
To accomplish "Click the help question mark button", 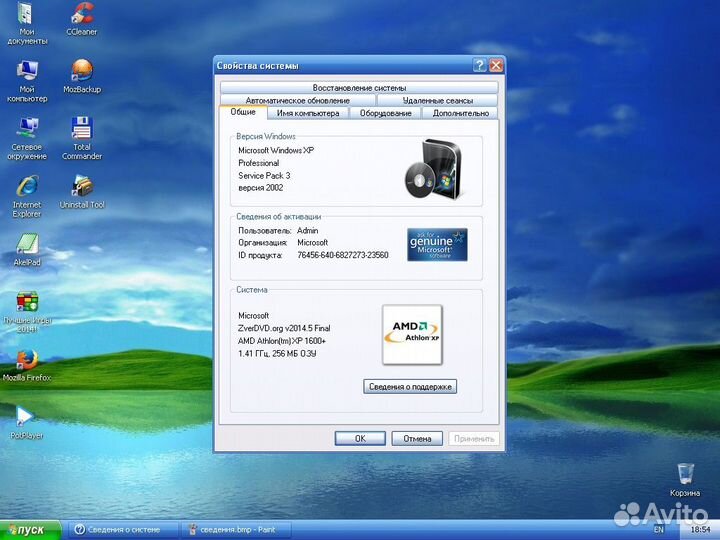I will (479, 65).
